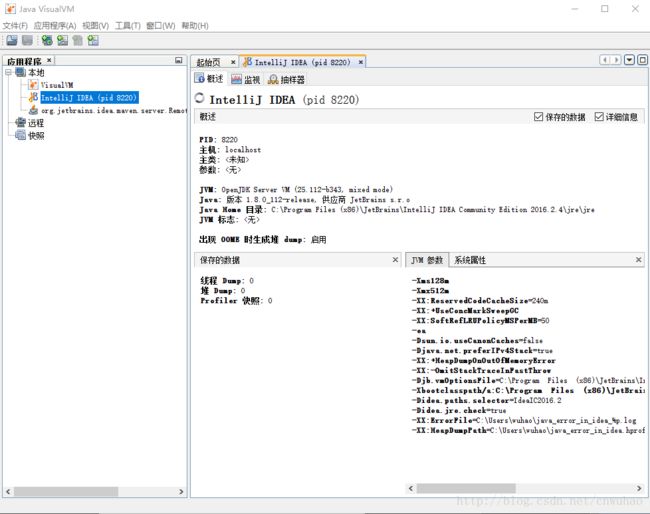
Task: Click the 线程 Dump: 0 entry
Action: (227, 281)
